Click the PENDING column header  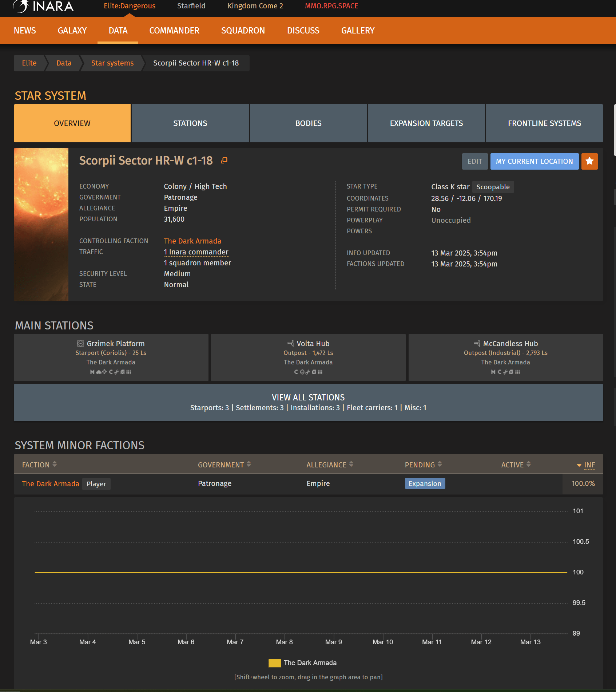[x=420, y=465]
